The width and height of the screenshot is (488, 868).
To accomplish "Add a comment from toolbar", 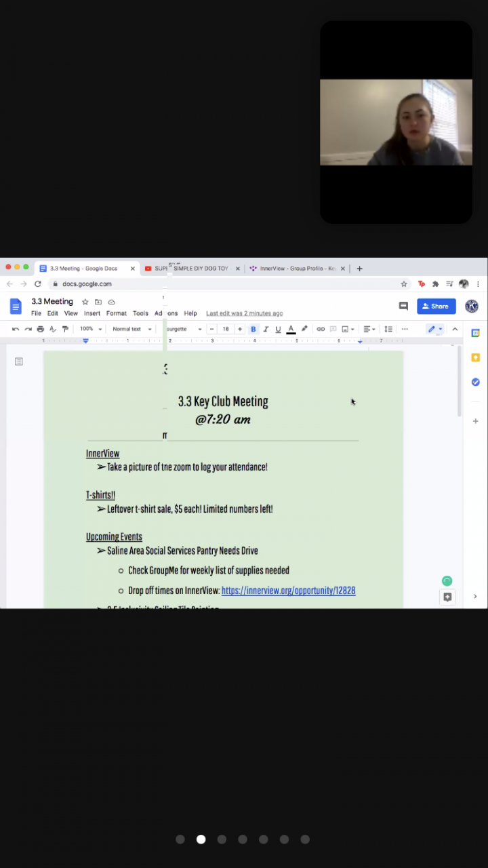I will point(333,329).
